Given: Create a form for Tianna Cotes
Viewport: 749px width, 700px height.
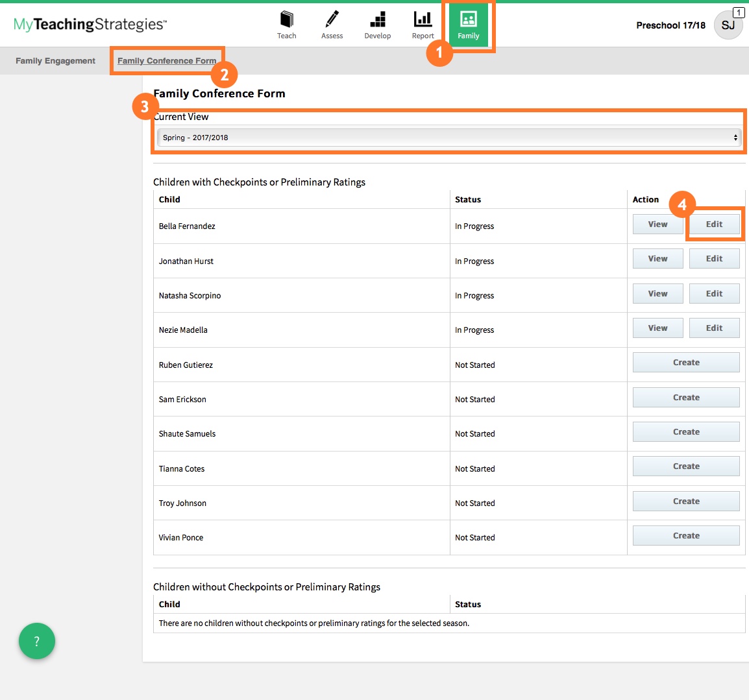Looking at the screenshot, I should [686, 466].
